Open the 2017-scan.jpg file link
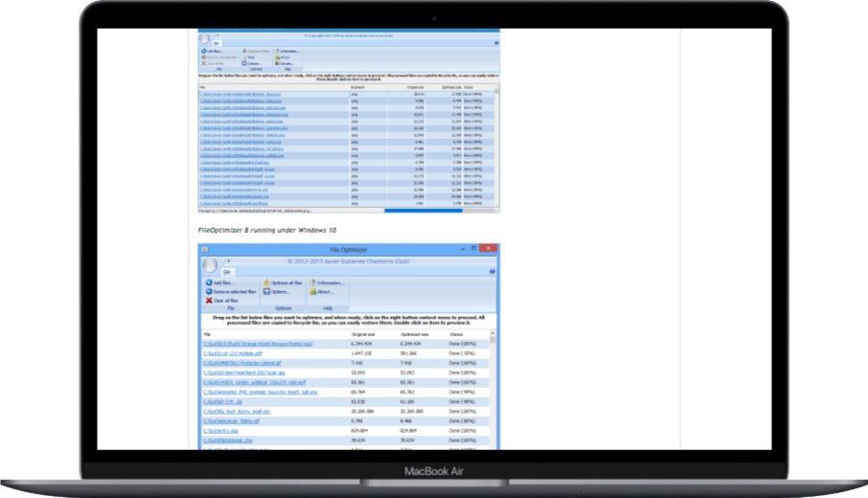 tap(244, 373)
